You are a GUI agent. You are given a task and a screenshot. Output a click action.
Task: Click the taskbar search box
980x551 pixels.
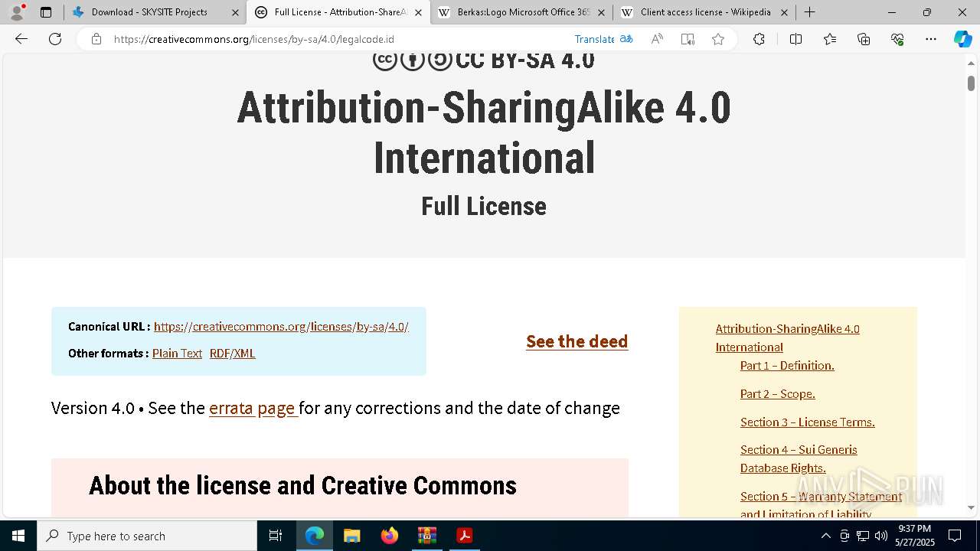pos(147,536)
